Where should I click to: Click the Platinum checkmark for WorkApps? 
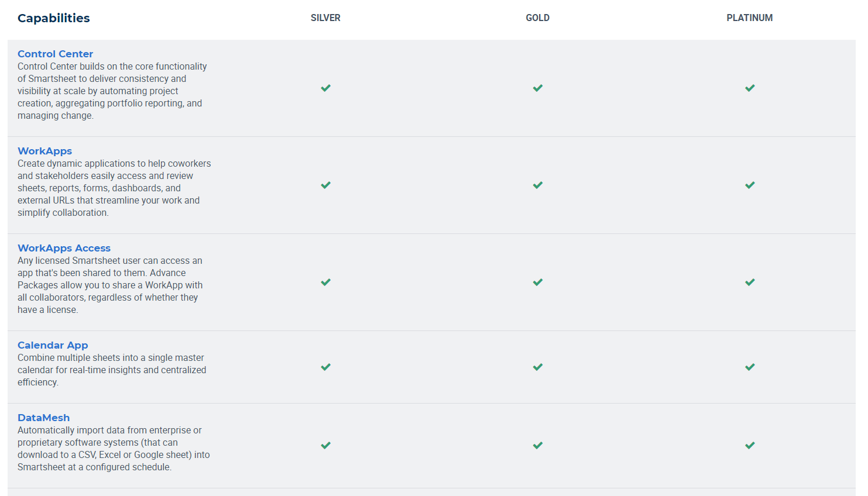pos(750,185)
